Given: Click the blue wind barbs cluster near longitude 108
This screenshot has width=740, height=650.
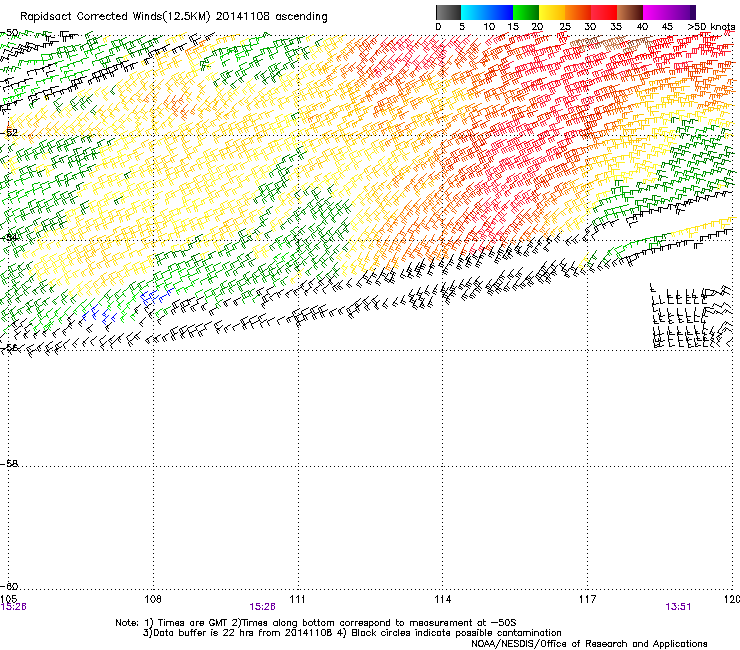Looking at the screenshot, I should tap(157, 295).
